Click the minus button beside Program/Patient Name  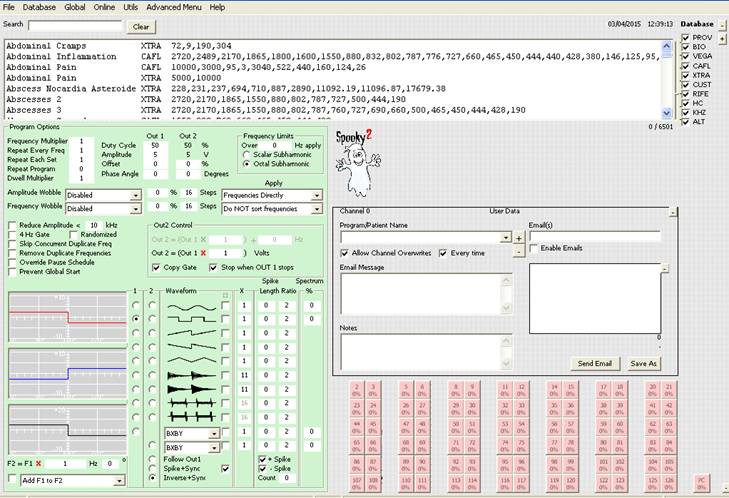519,251
